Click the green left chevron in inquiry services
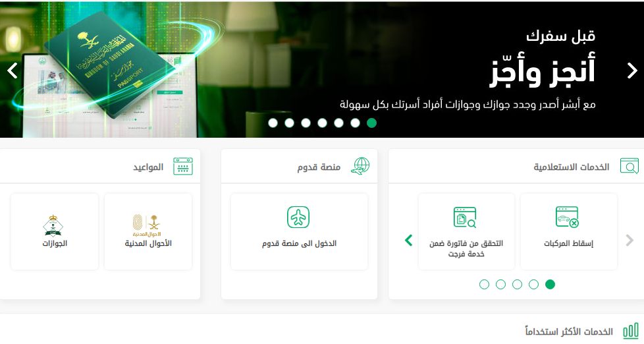This screenshot has width=644, height=344. (x=409, y=241)
